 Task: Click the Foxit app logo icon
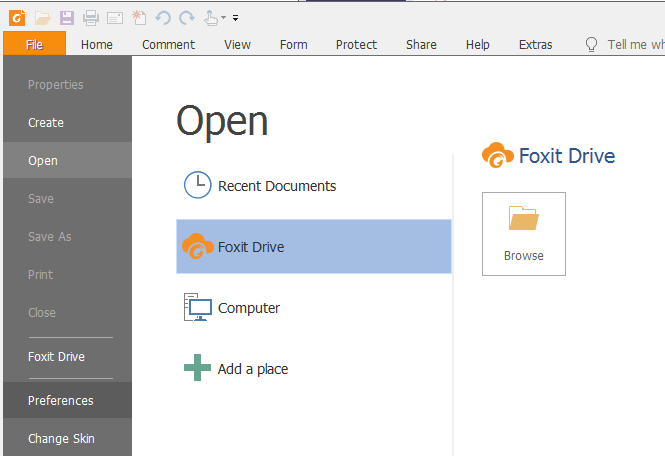pos(17,17)
